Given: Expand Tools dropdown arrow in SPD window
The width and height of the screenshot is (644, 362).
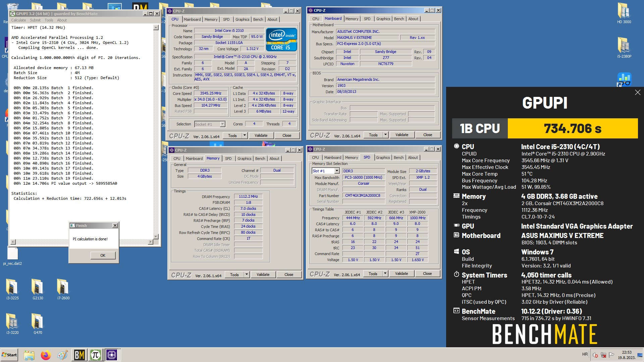Looking at the screenshot, I should pyautogui.click(x=385, y=274).
